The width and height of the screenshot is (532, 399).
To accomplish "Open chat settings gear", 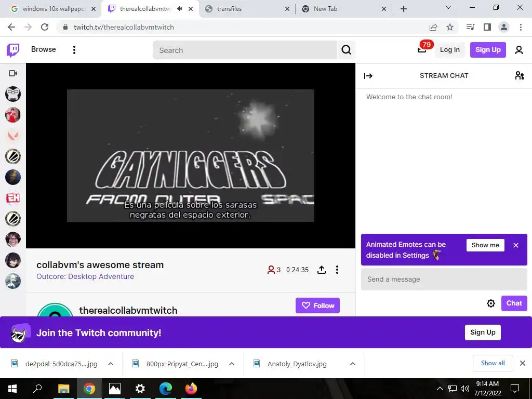I will (490, 303).
